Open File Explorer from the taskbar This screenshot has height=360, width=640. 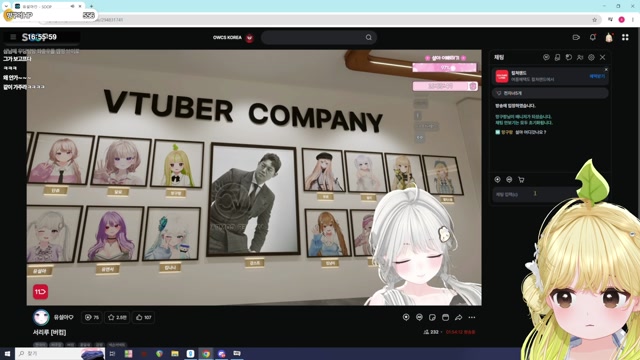pyautogui.click(x=175, y=353)
